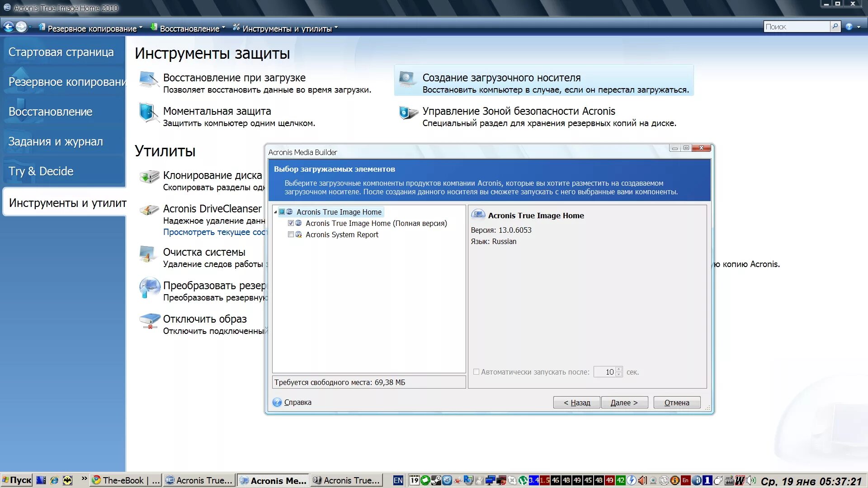Collapse the Acronis True Image Home tree node
Viewport: 868px width, 488px height.
[x=275, y=212]
